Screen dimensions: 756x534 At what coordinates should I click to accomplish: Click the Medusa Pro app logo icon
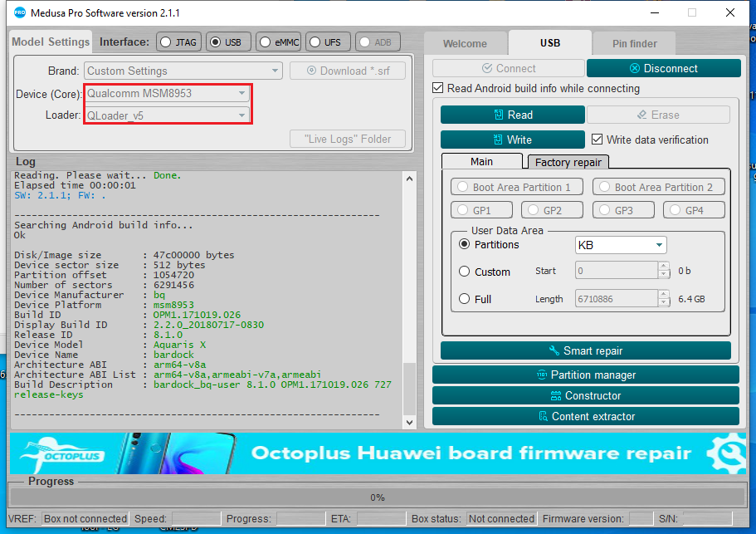point(20,12)
